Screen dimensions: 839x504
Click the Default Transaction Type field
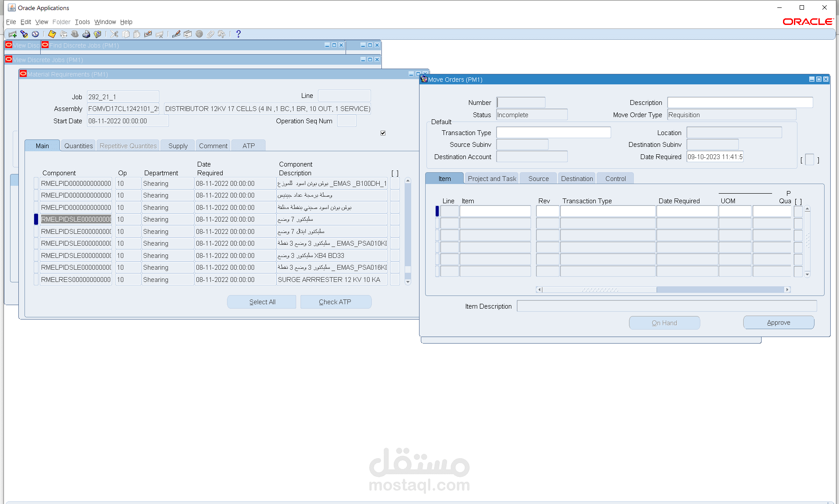coord(553,132)
